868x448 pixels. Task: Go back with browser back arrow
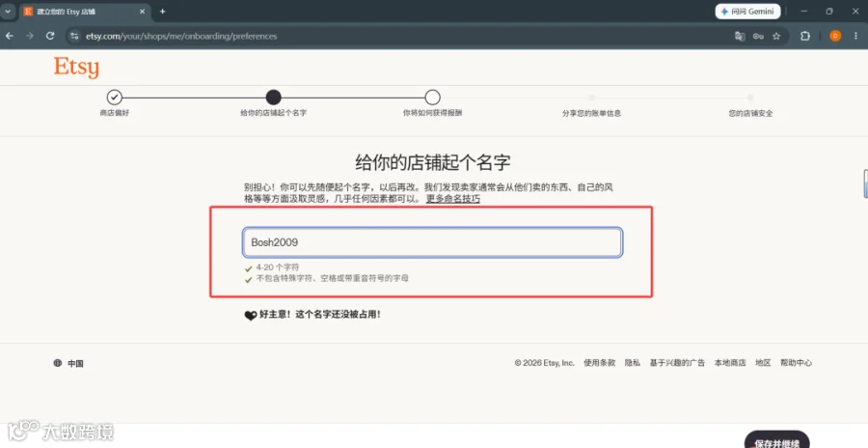tap(10, 36)
